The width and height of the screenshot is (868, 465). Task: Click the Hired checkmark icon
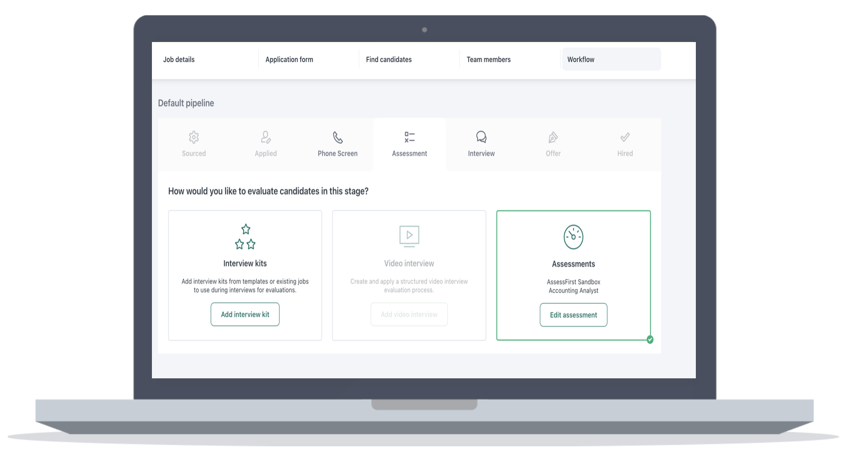[x=625, y=138]
